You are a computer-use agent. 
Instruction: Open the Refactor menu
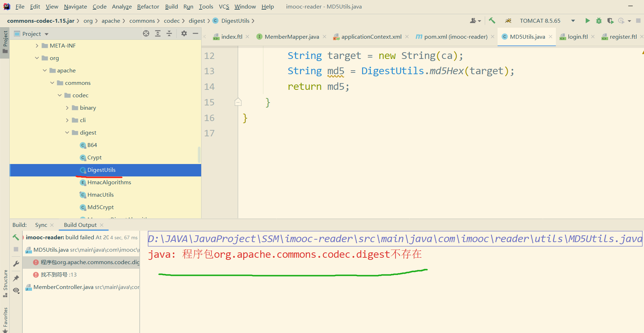tap(148, 6)
